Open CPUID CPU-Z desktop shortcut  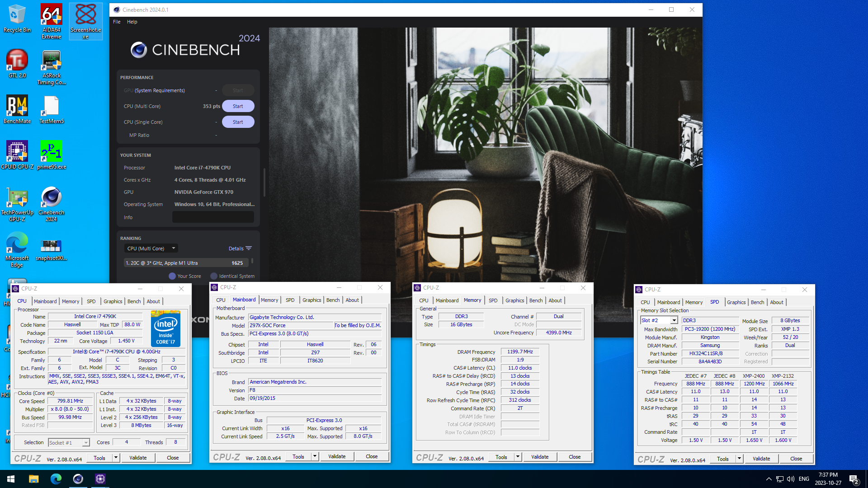[17, 155]
